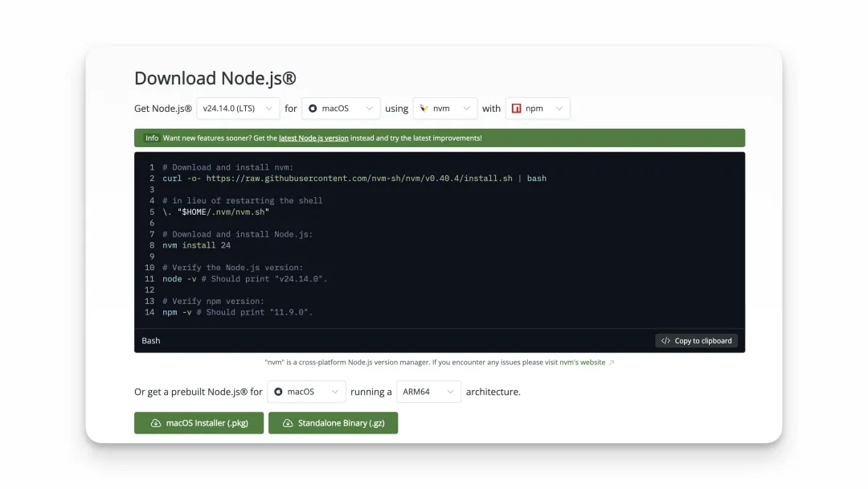
Task: Download the macOS Installer (.pkg)
Action: click(199, 423)
